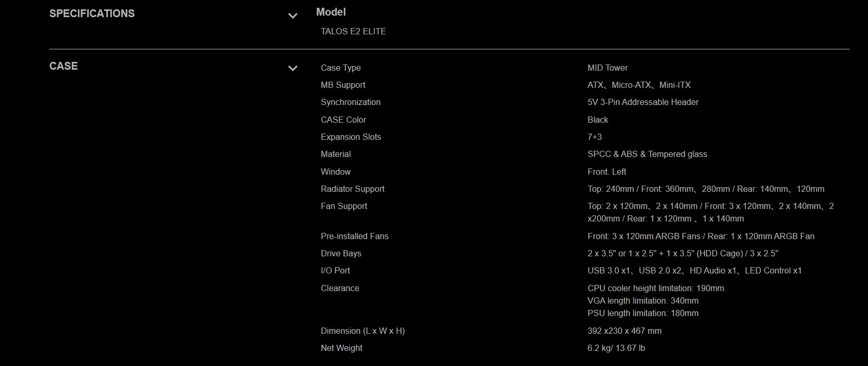Click the I/O Port value USB 3.0 x1
Viewport: 868px width, 366px height.
(610, 270)
